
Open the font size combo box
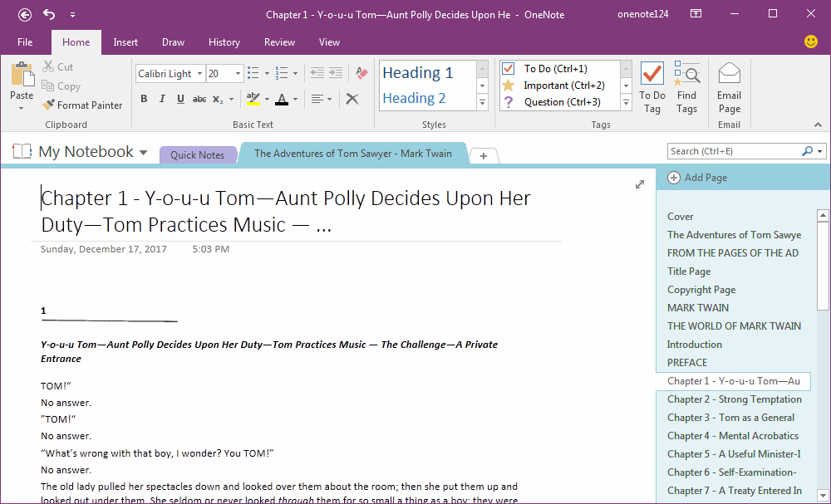click(225, 74)
